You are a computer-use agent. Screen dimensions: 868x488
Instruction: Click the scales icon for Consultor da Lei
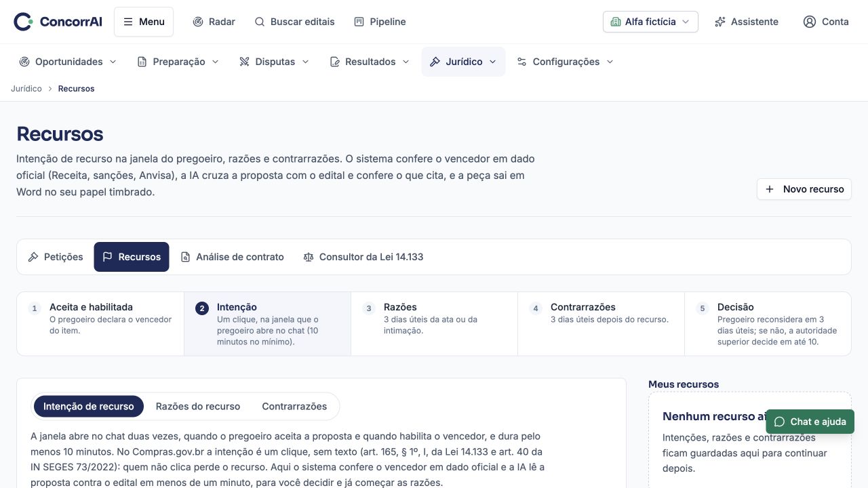click(309, 257)
